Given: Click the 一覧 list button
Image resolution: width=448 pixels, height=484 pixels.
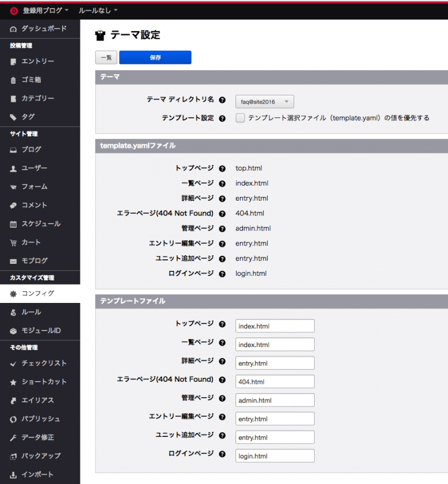Looking at the screenshot, I should coord(106,57).
